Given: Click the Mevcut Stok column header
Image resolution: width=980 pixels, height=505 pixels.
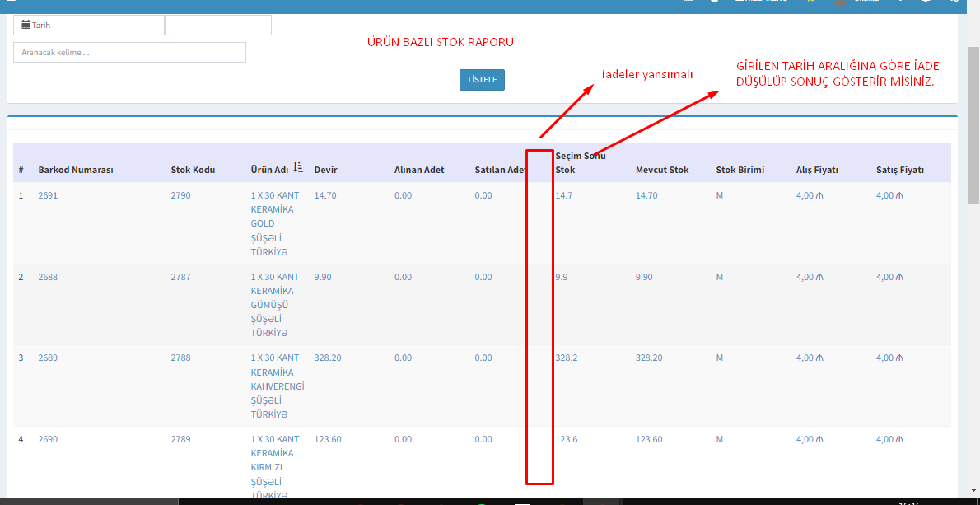Looking at the screenshot, I should (662, 170).
